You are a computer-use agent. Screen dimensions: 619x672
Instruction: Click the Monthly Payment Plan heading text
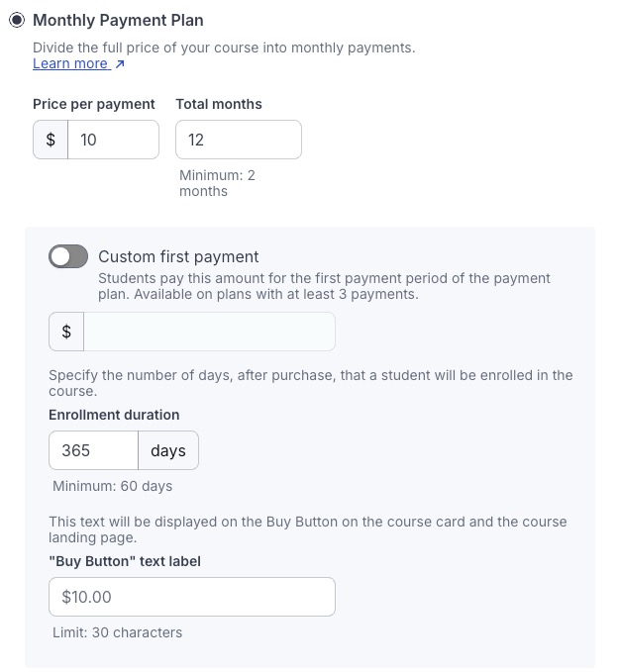(118, 20)
